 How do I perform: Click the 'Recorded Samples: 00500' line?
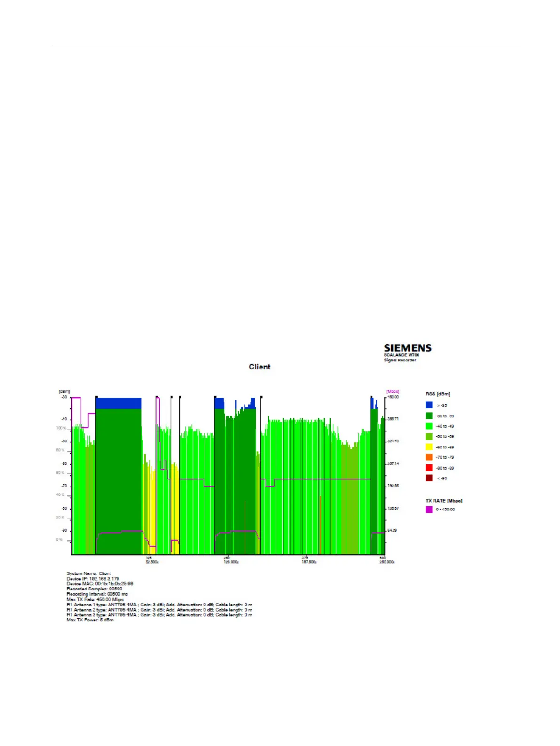click(x=95, y=589)
